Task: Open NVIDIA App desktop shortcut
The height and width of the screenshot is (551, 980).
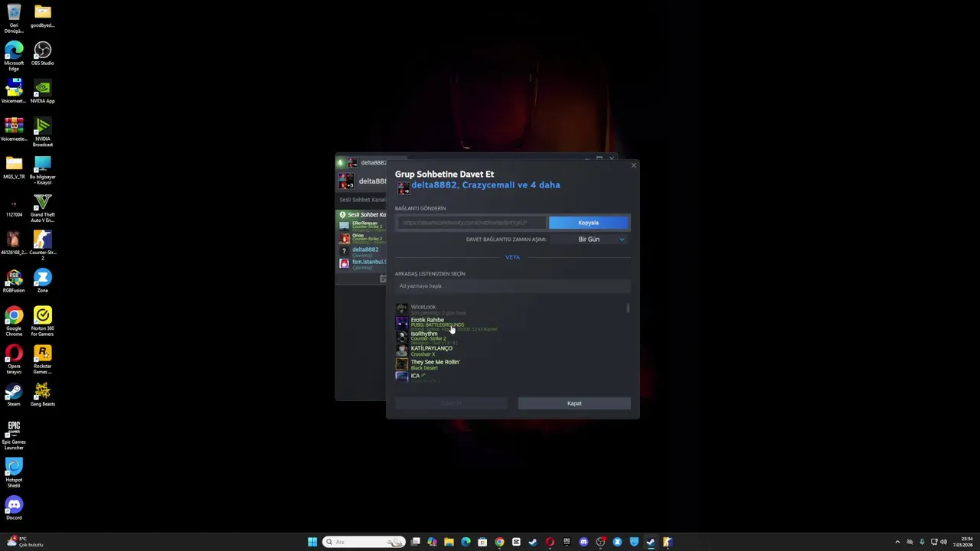Action: [42, 91]
